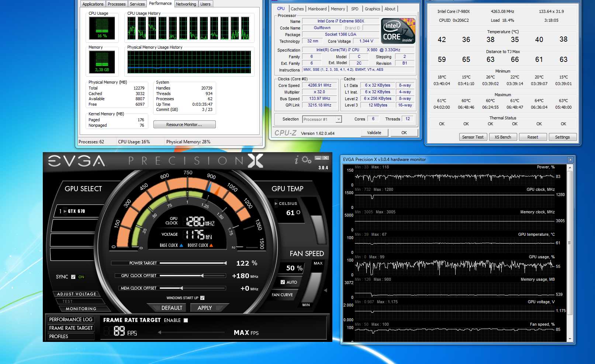The height and width of the screenshot is (364, 595).
Task: Adjust the Mem Clock Offset slider
Action: [193, 288]
